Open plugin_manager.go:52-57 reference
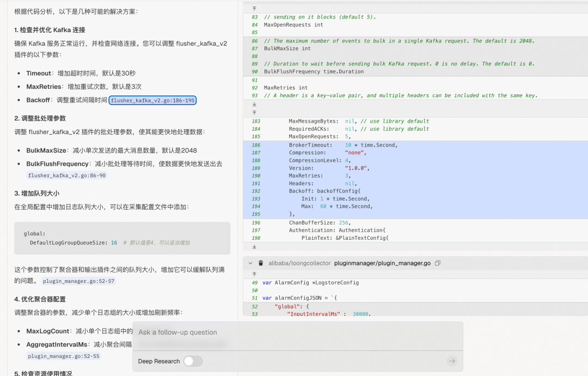588x376 pixels. [79, 281]
